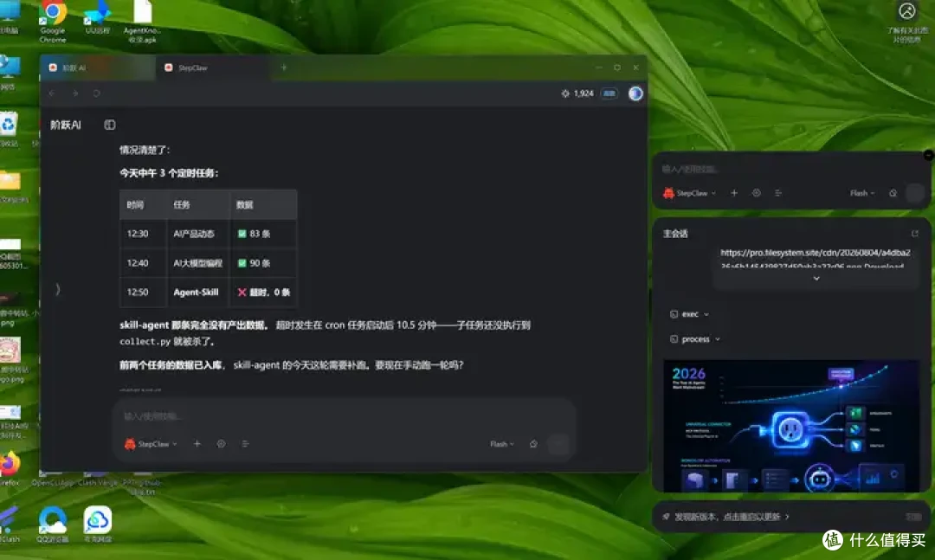Expand the truncated URL message chevron
The image size is (935, 560).
coord(816,279)
